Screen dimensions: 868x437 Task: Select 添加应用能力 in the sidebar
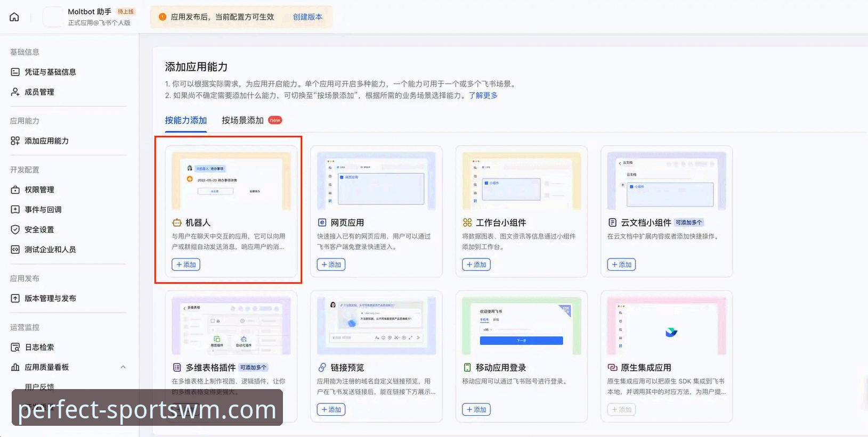[46, 141]
